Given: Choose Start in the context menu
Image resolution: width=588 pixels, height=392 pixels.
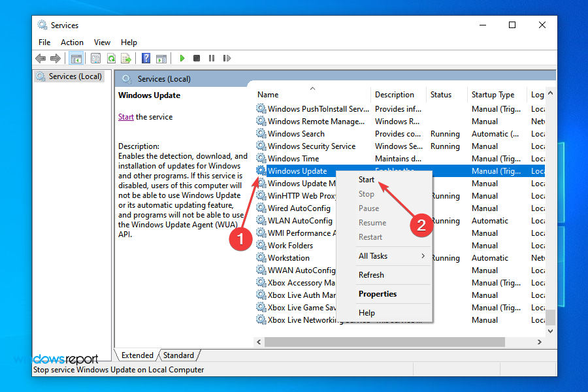Looking at the screenshot, I should [x=367, y=180].
